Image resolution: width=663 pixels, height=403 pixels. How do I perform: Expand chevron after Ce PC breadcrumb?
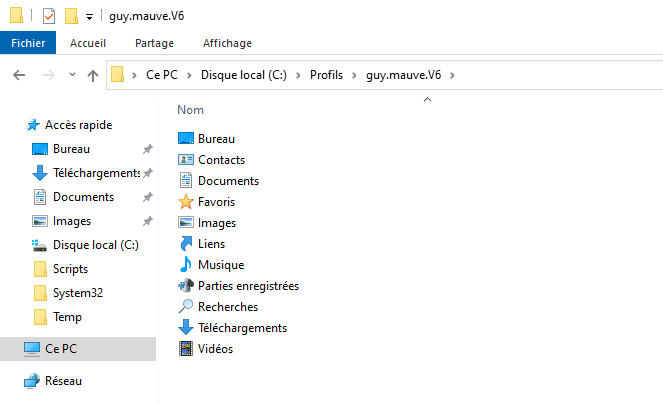tap(189, 75)
